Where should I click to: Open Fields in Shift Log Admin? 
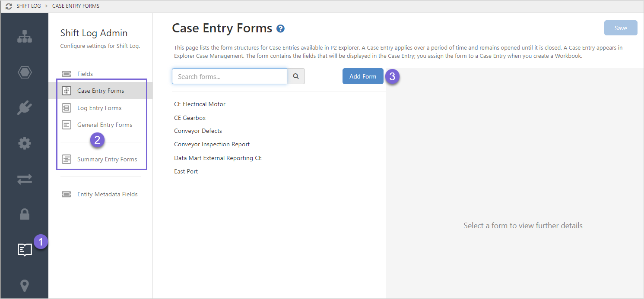(85, 74)
